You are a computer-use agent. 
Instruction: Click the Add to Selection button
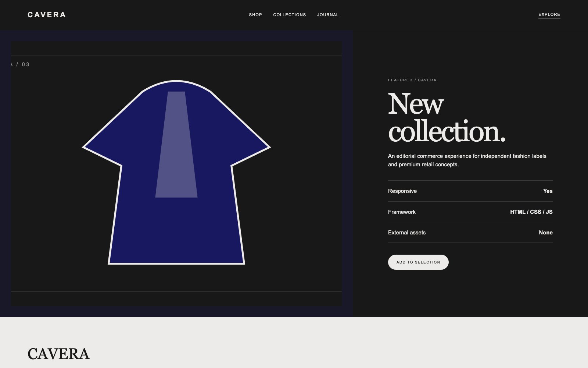(x=418, y=262)
